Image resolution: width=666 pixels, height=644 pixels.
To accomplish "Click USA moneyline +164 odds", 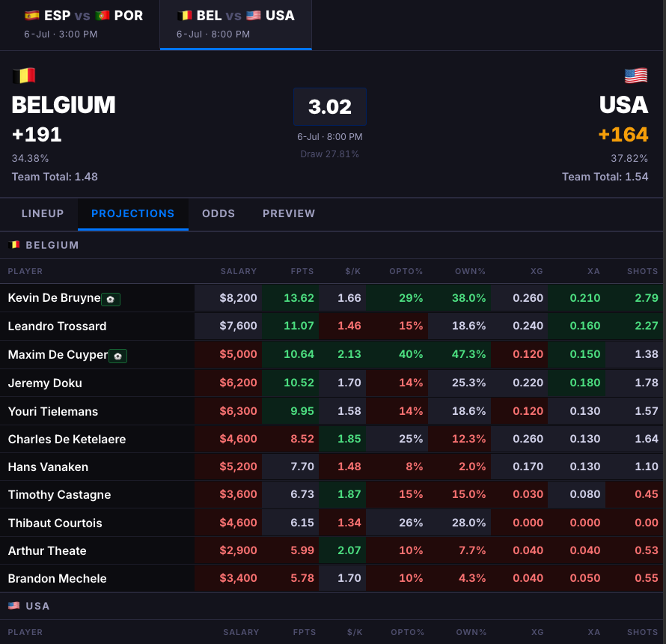I will 623,135.
